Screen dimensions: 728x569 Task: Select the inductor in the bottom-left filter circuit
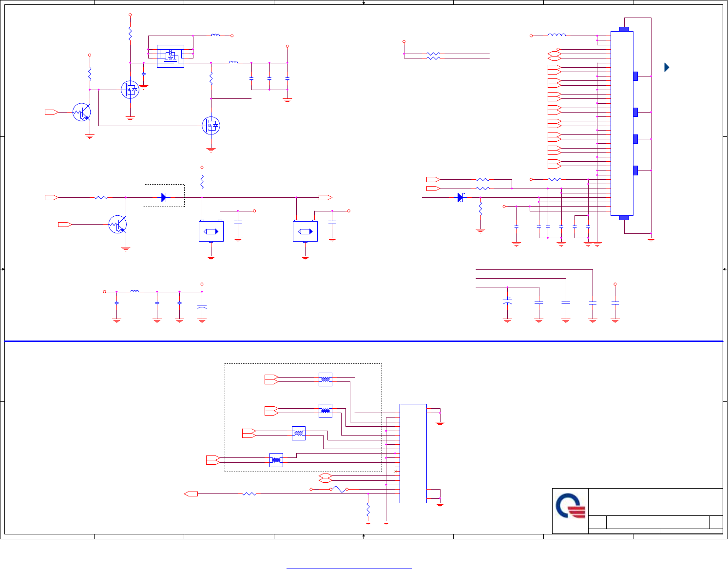[x=135, y=291]
